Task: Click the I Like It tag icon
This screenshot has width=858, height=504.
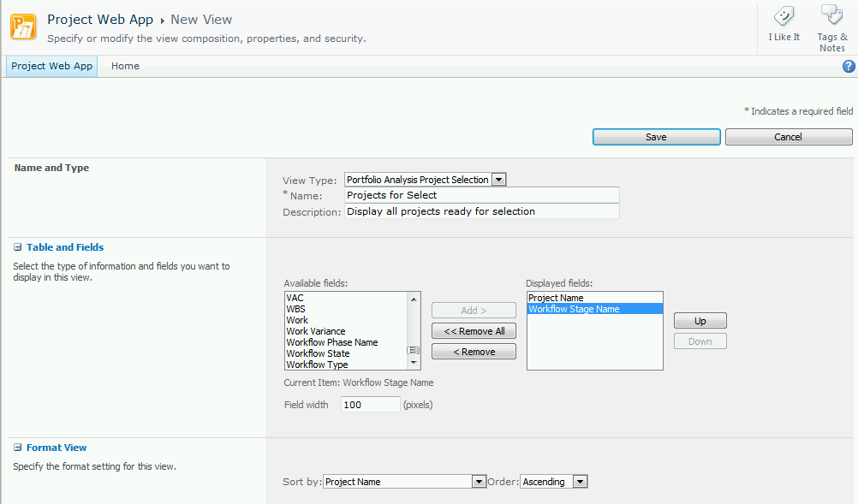Action: tap(784, 16)
